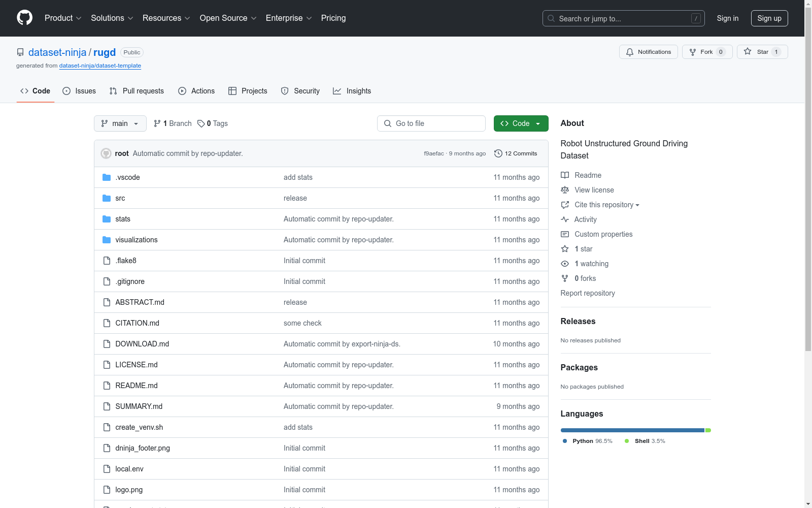Click the watching eye icon
This screenshot has height=508, width=812.
click(x=565, y=264)
